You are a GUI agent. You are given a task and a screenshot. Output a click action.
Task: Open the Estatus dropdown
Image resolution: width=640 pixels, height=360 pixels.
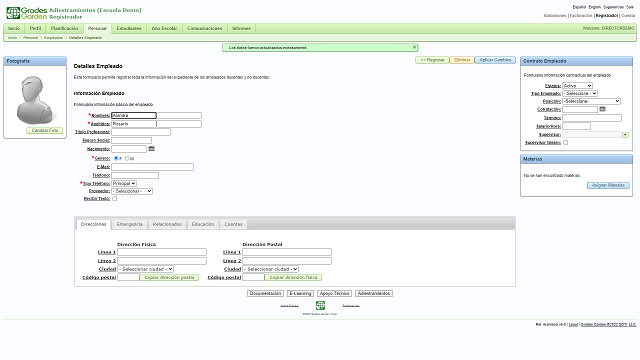tap(578, 86)
